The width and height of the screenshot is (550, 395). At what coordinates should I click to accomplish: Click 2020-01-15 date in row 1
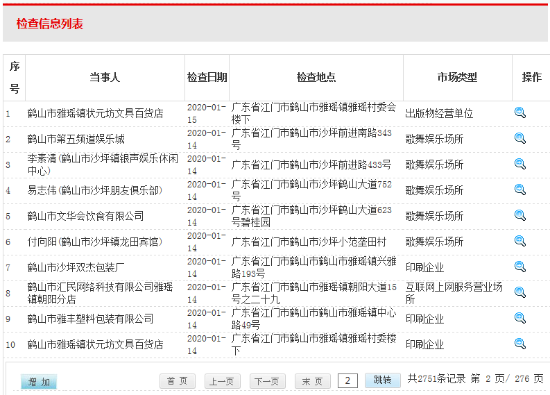click(x=206, y=113)
